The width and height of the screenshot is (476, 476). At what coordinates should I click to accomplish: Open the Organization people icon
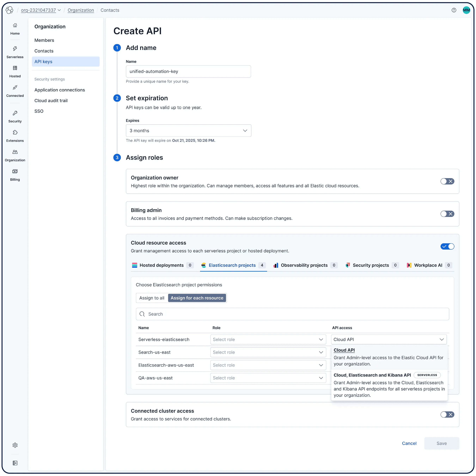[x=15, y=152]
